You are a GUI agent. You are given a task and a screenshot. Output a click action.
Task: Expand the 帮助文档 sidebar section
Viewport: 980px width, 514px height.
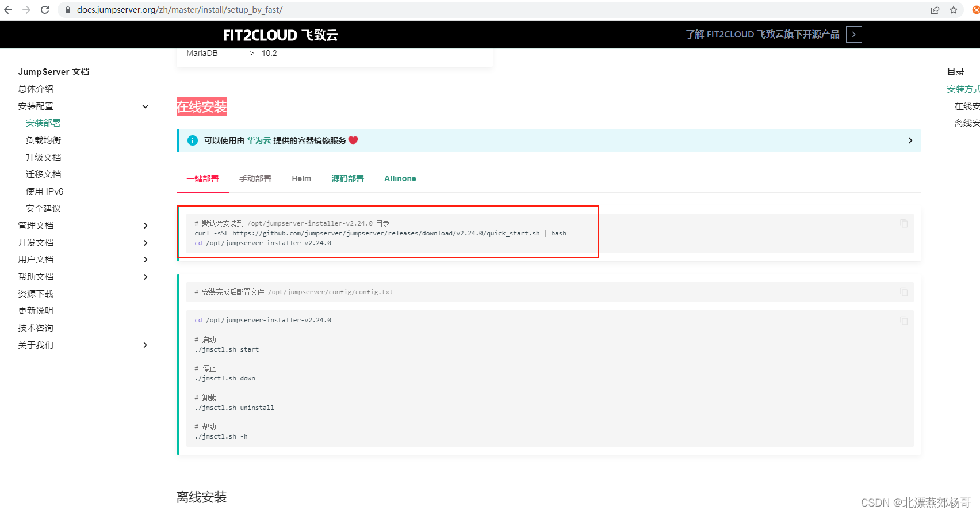coord(146,277)
